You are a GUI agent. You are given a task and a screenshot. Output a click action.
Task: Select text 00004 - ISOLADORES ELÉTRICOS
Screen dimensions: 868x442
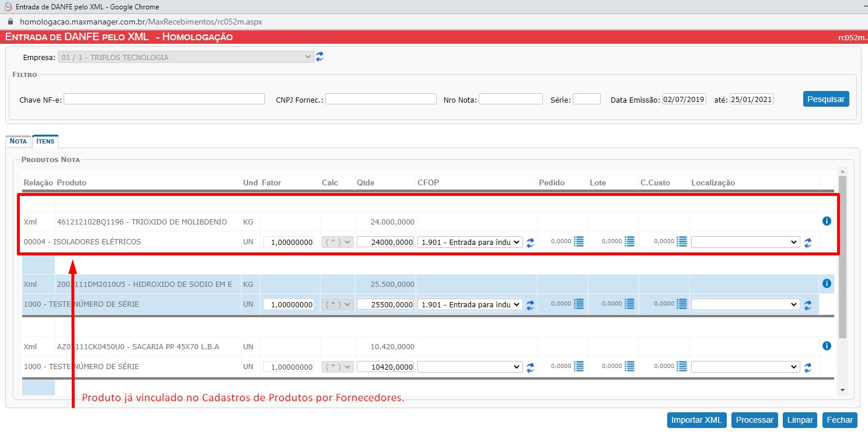click(82, 241)
